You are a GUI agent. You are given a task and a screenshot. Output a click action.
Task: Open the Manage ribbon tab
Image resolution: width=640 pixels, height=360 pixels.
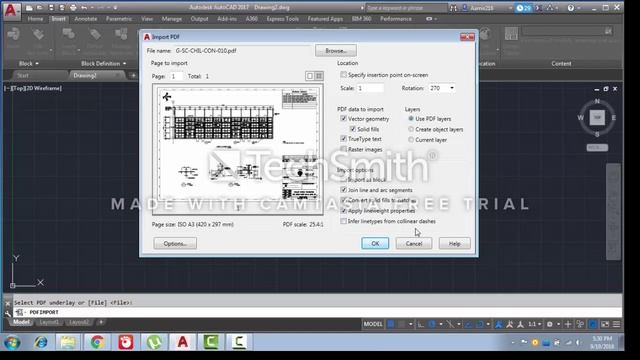(171, 19)
